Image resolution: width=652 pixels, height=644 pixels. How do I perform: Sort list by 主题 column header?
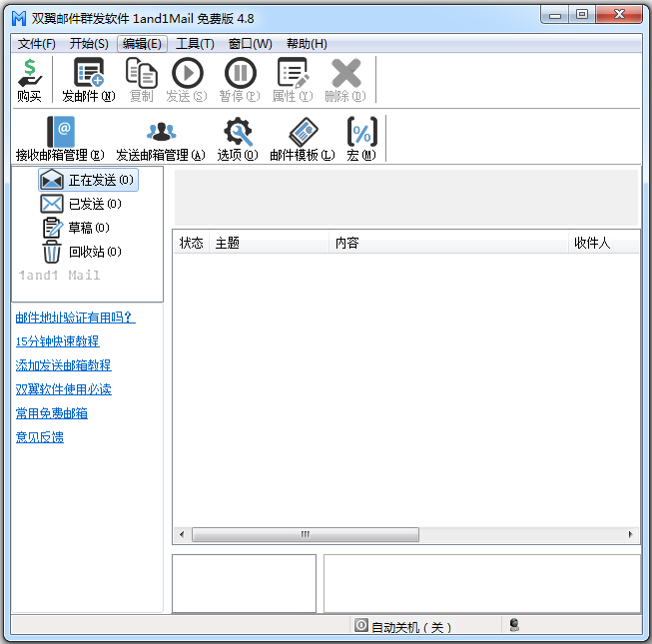269,243
